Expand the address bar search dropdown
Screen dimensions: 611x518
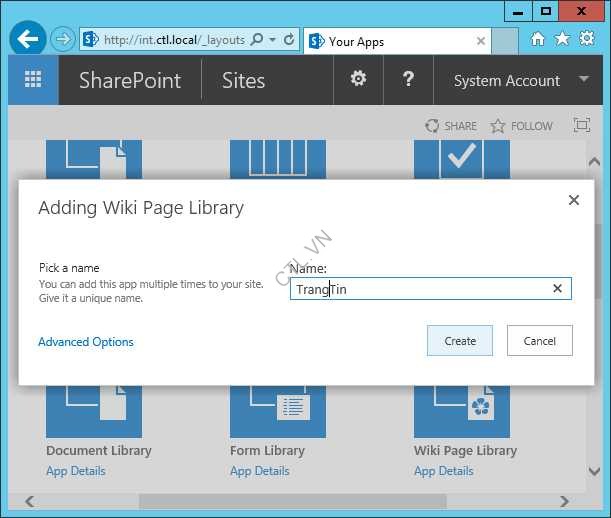point(271,40)
